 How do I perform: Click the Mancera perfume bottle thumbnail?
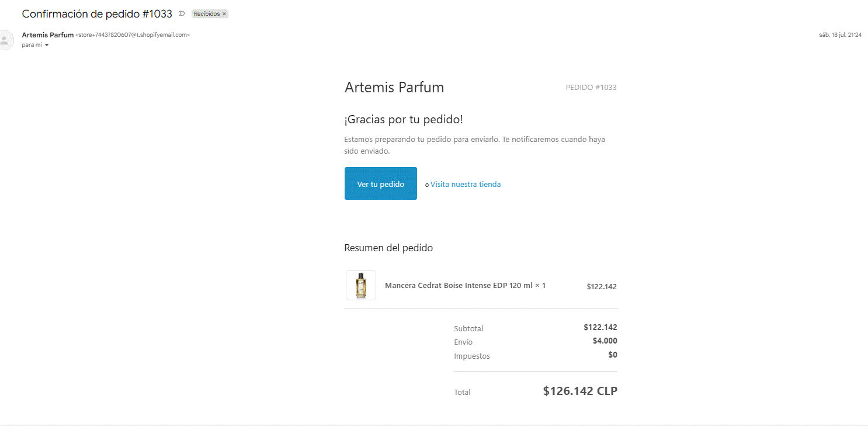(361, 285)
